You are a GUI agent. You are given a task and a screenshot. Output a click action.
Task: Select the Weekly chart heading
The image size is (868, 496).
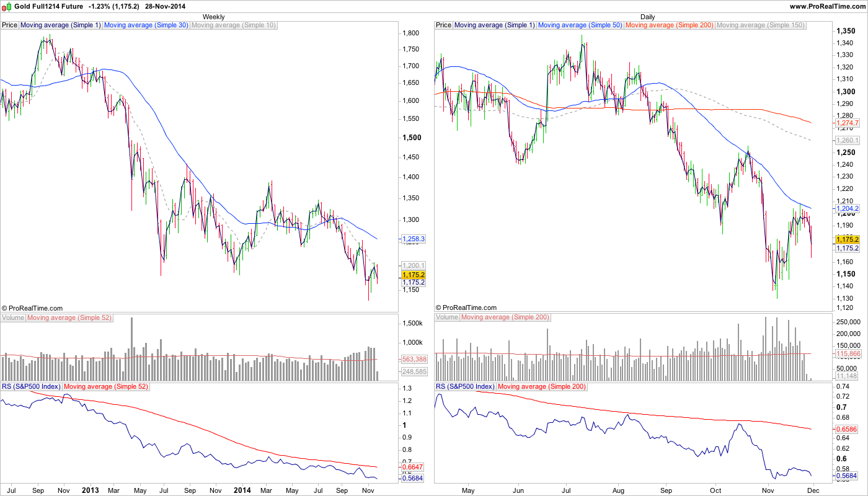214,17
